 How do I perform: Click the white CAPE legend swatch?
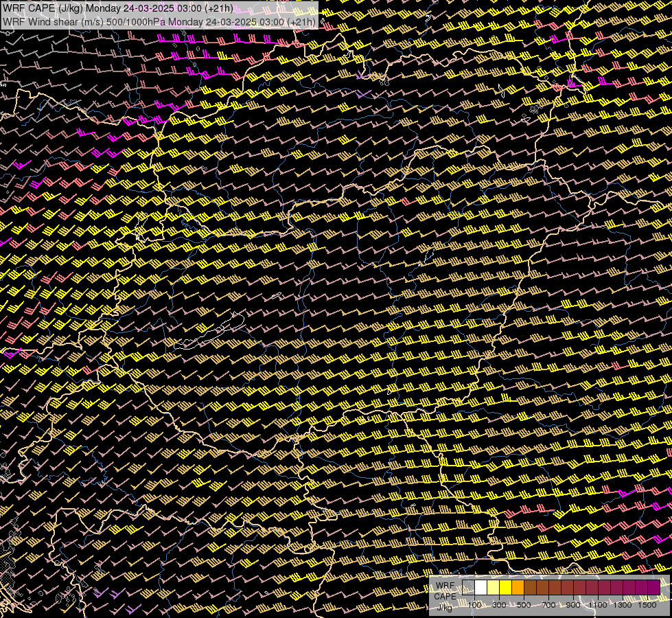[x=481, y=587]
